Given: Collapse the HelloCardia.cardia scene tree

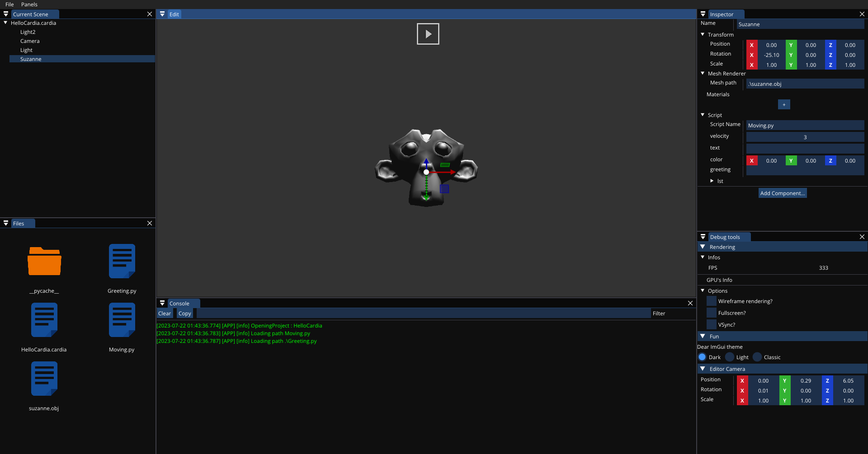Looking at the screenshot, I should pyautogui.click(x=5, y=23).
